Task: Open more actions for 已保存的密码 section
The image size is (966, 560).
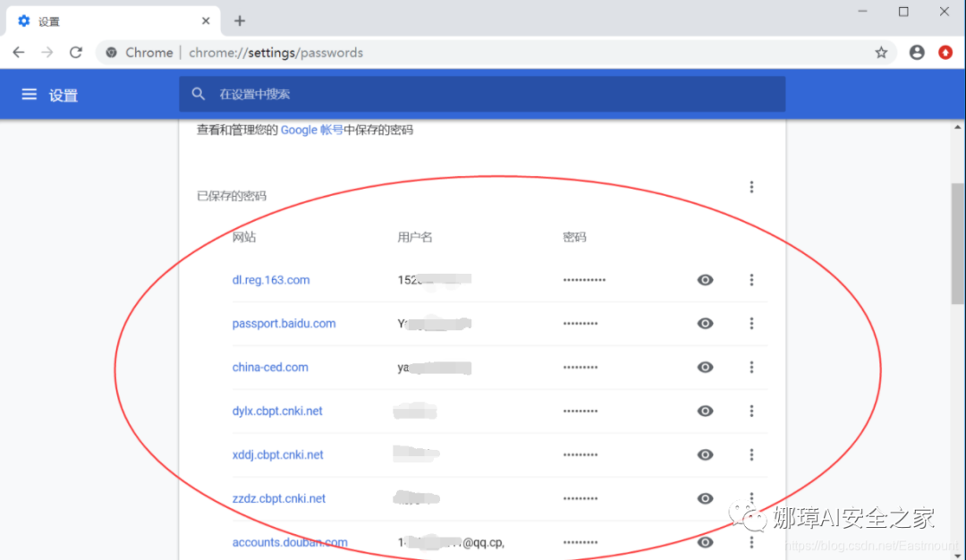Action: [751, 187]
